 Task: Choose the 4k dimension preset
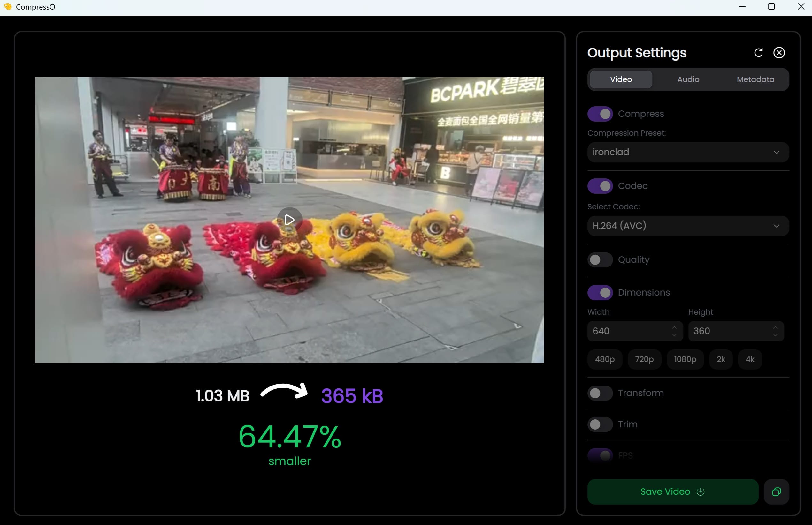[750, 359]
